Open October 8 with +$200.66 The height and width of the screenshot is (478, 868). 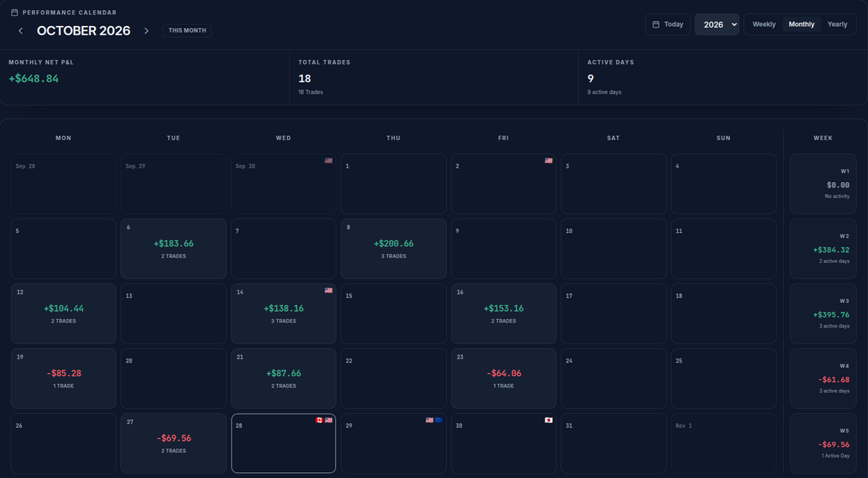tap(393, 249)
